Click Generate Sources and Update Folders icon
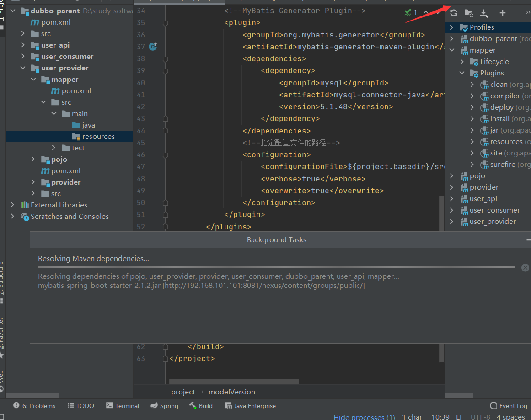This screenshot has height=420, width=531. (x=469, y=13)
